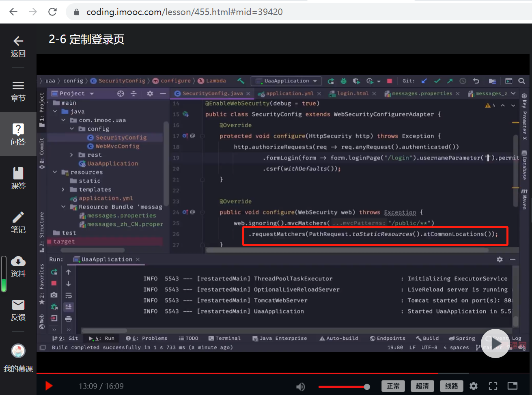Image resolution: width=532 pixels, height=395 pixels.
Task: Change the 线路 line source
Action: click(x=452, y=386)
